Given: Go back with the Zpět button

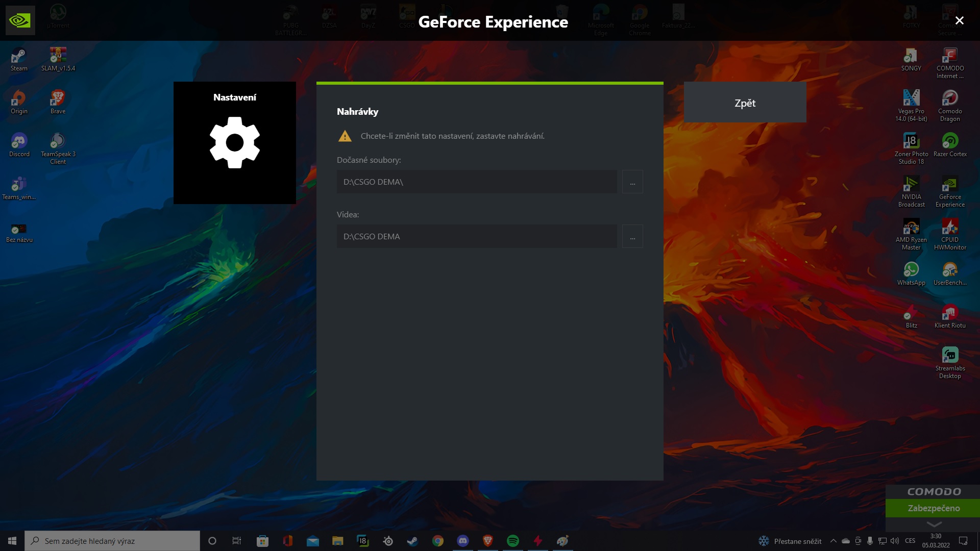Looking at the screenshot, I should click(x=745, y=103).
